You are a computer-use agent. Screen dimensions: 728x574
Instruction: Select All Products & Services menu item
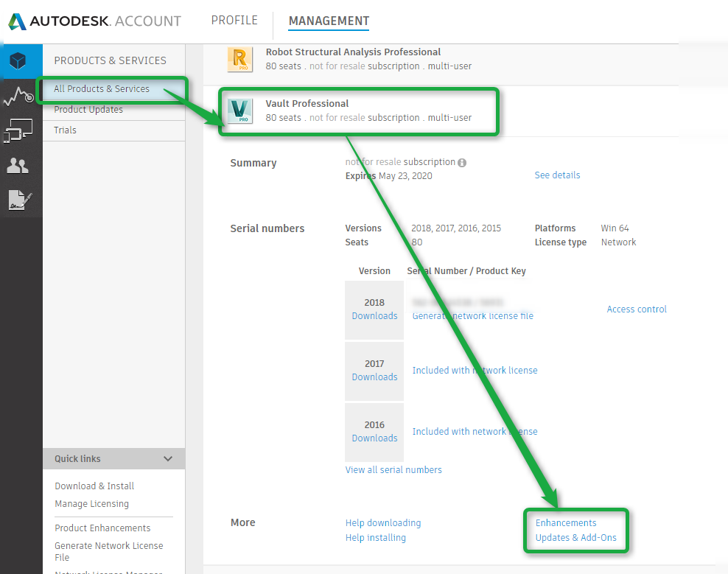tap(113, 88)
